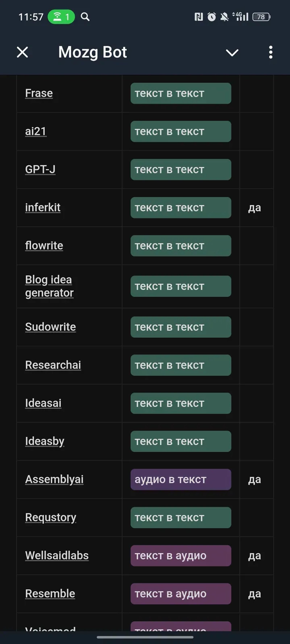This screenshot has width=290, height=644.
Task: Open the Wellsaidlabs link
Action: (57, 555)
